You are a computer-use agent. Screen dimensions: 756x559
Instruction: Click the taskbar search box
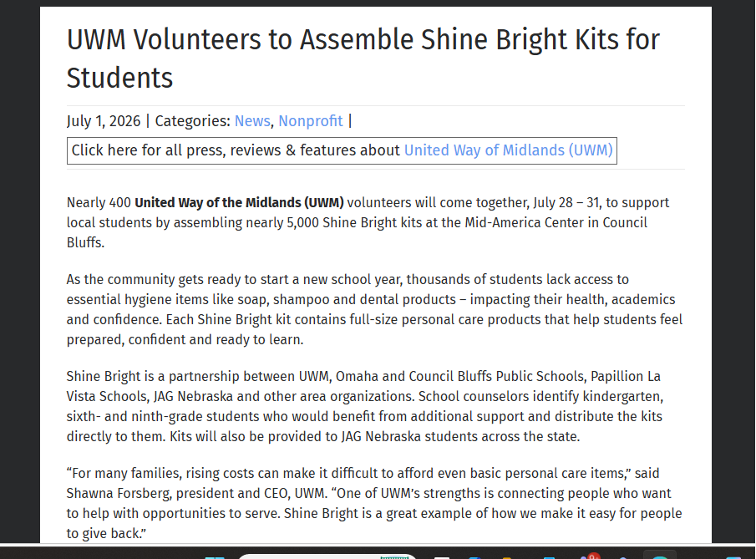[327, 556]
